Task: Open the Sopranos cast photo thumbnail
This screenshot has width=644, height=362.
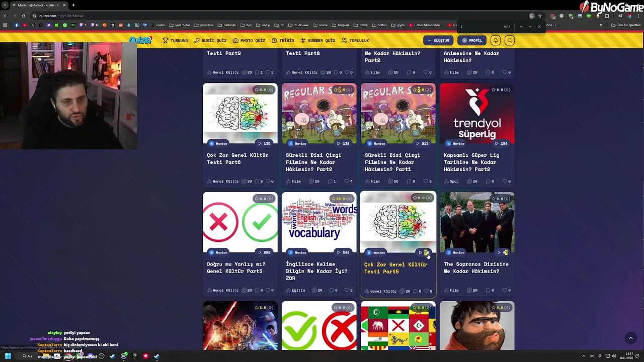Action: (x=477, y=222)
